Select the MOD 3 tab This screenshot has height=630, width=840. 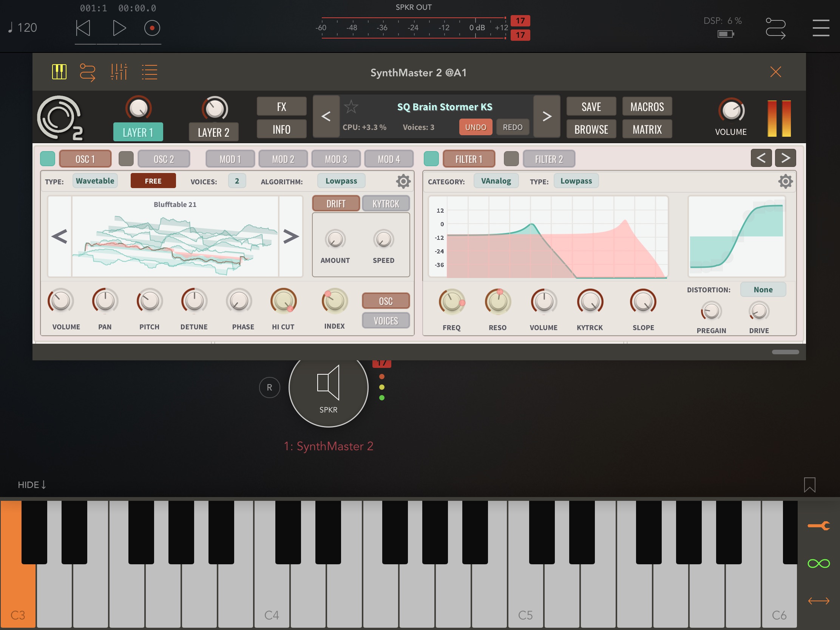coord(336,159)
